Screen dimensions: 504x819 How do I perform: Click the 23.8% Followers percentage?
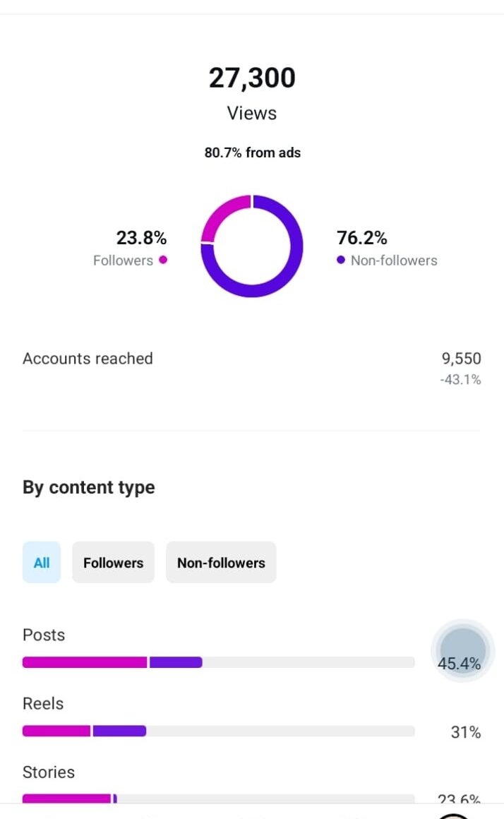[x=141, y=238]
